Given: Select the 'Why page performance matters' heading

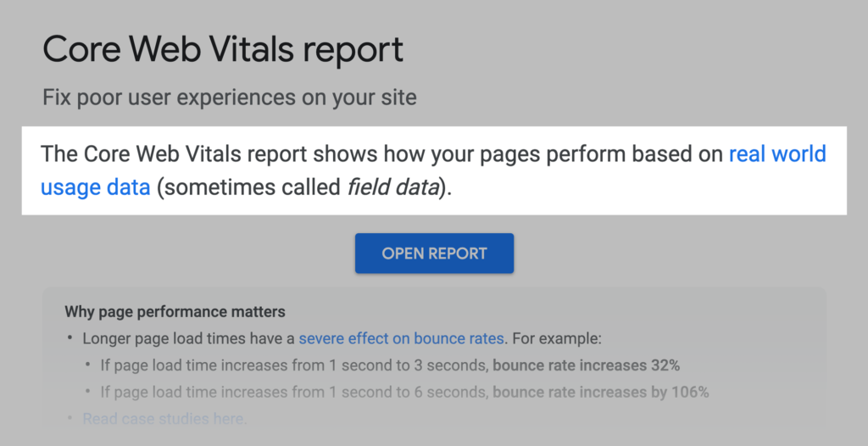Looking at the screenshot, I should pyautogui.click(x=175, y=312).
